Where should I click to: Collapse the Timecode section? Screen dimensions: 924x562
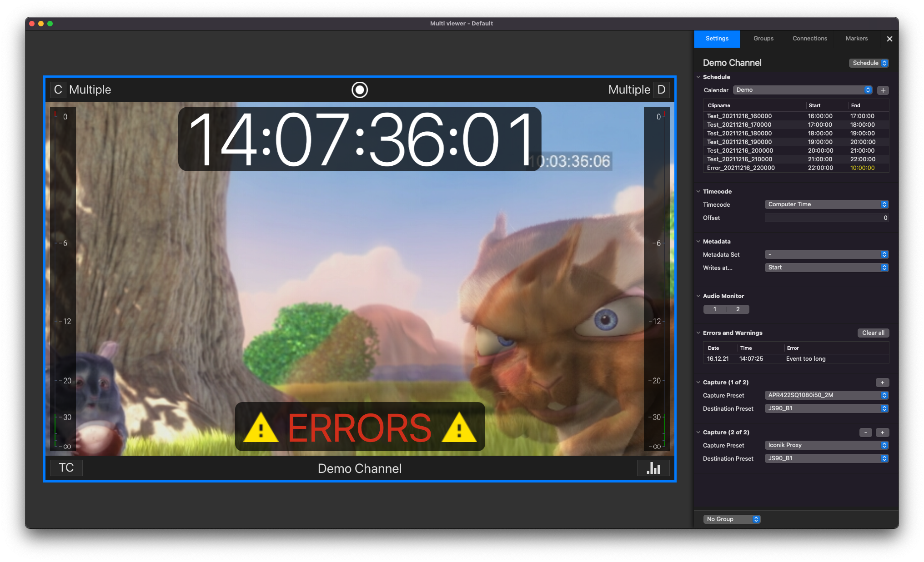698,192
